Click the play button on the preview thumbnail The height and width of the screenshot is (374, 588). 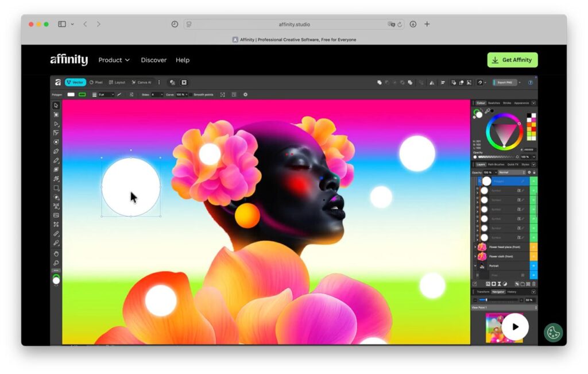(x=516, y=326)
